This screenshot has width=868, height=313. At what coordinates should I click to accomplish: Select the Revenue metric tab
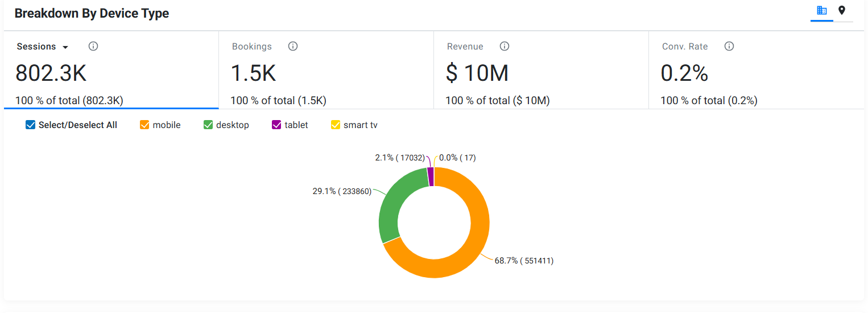click(x=541, y=70)
